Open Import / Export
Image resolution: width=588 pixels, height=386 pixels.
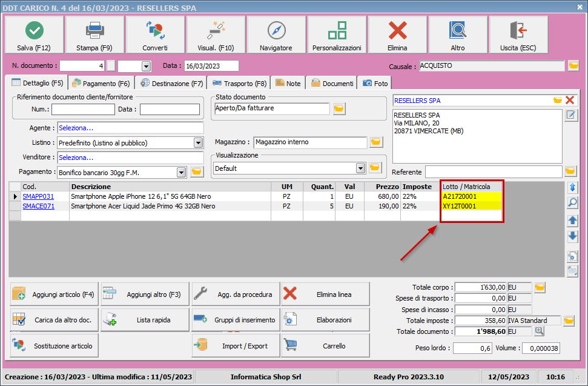click(236, 345)
